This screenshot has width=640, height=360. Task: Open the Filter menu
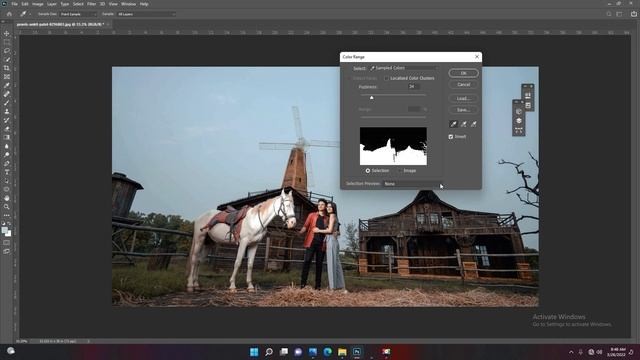pyautogui.click(x=91, y=4)
